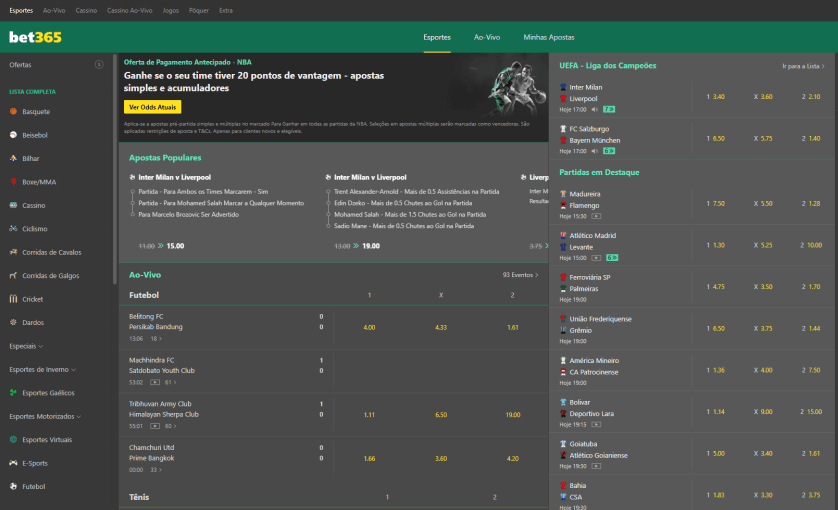Open Ir para a Lista link

(x=803, y=66)
